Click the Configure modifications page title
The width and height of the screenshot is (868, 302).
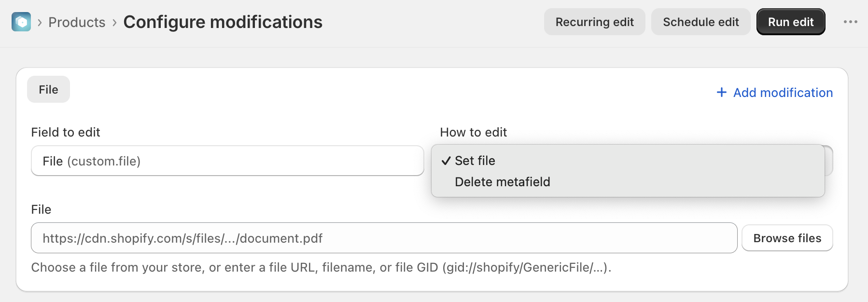tap(223, 22)
